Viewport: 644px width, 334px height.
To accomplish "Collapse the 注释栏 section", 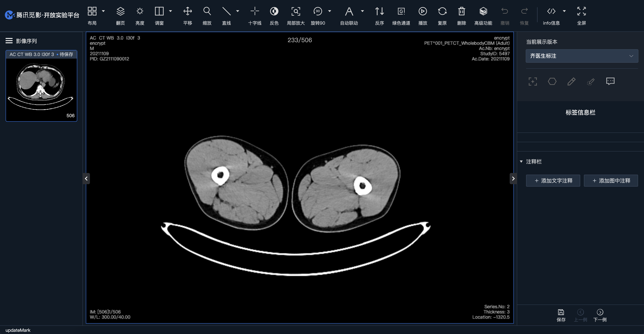I will [521, 162].
